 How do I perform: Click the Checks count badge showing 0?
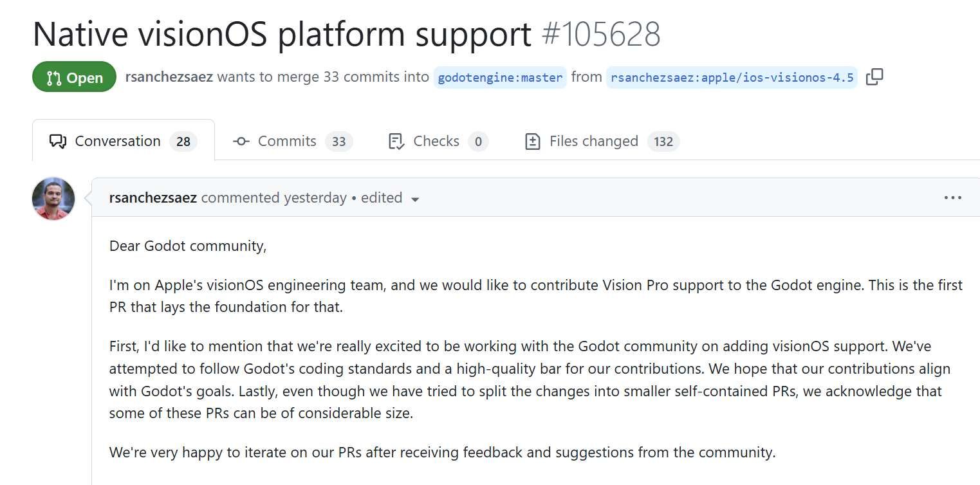[479, 141]
